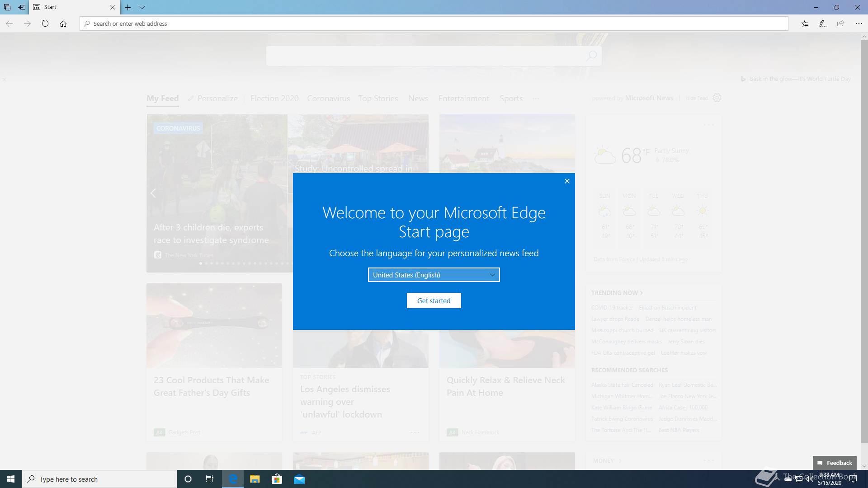Viewport: 868px width, 488px height.
Task: Open the COVID-19 tracker trending link
Action: pos(612,308)
